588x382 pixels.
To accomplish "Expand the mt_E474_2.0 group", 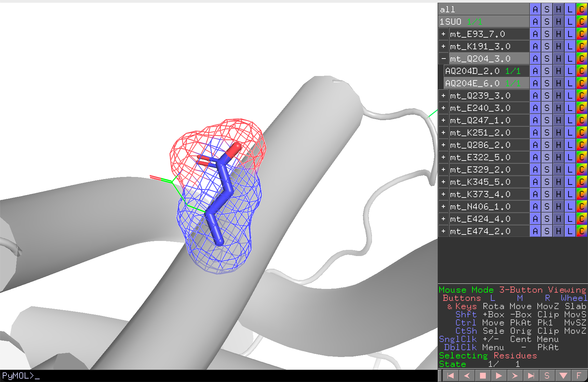I will pyautogui.click(x=443, y=231).
